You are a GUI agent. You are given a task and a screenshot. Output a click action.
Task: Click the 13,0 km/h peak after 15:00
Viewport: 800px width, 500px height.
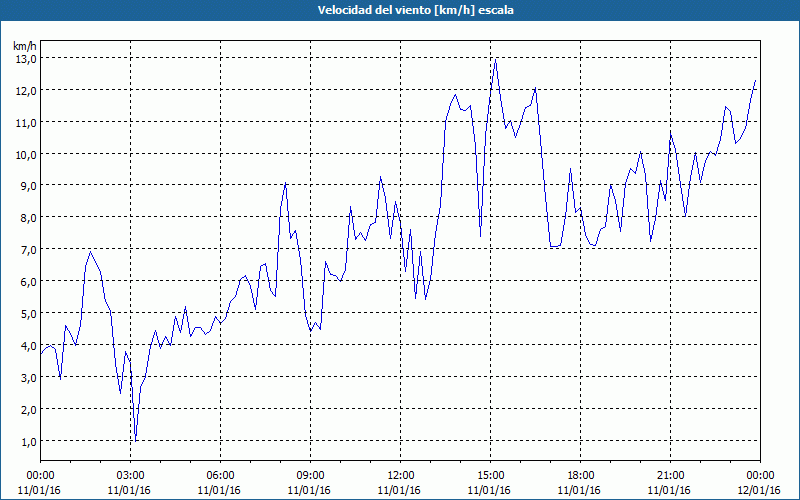click(x=495, y=59)
